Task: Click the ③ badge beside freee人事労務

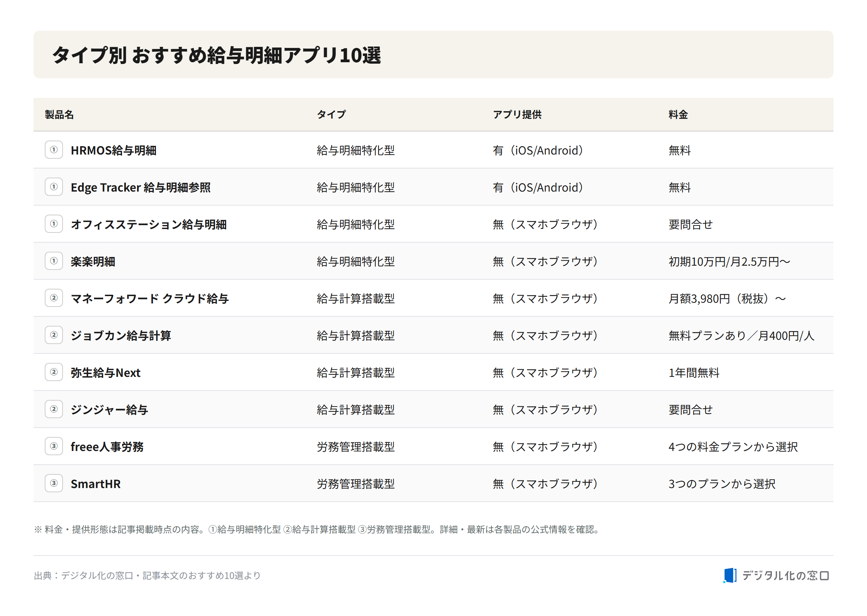Action: click(54, 446)
